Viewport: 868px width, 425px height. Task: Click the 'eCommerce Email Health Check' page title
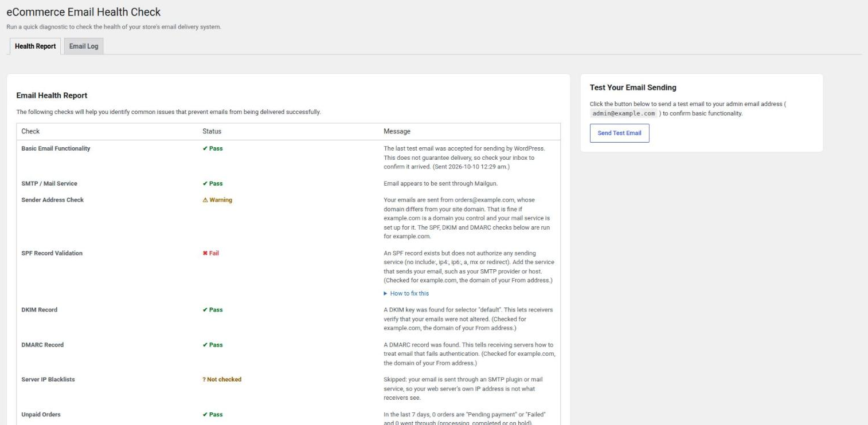click(83, 12)
